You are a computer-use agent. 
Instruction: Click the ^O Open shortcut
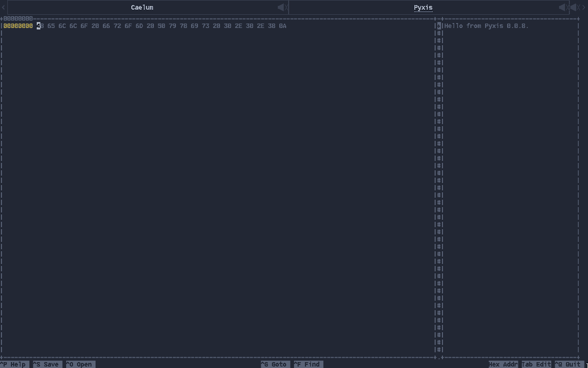click(x=80, y=364)
